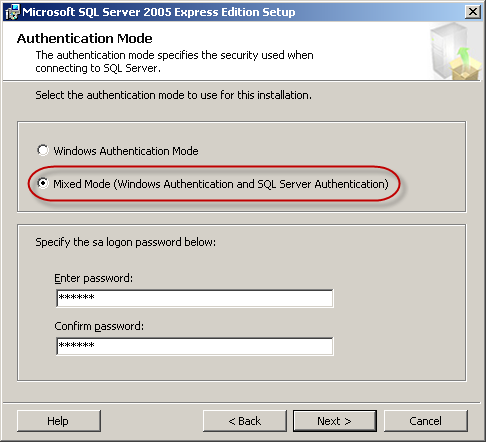This screenshot has height=442, width=486.
Task: Close the SQL Server Setup dialog
Action: (473, 12)
